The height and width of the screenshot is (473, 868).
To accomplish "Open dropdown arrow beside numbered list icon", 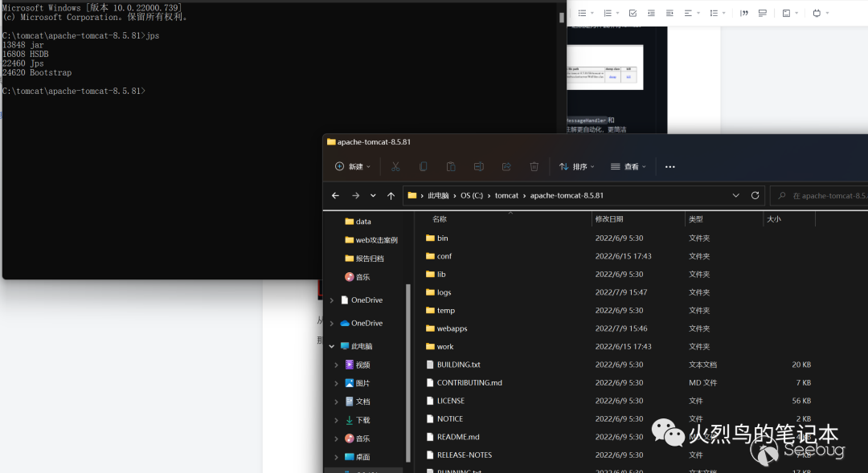I will (x=617, y=14).
